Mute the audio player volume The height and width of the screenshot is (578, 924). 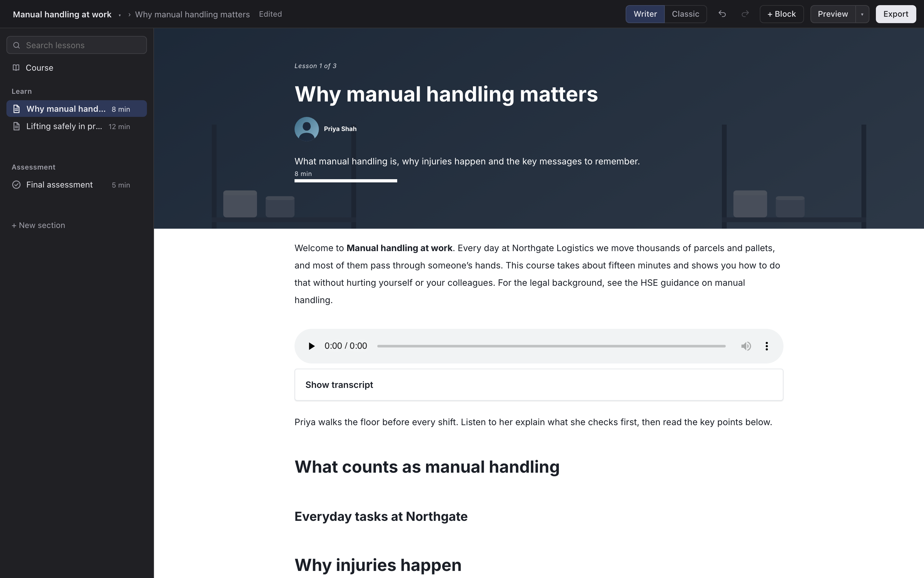[746, 346]
